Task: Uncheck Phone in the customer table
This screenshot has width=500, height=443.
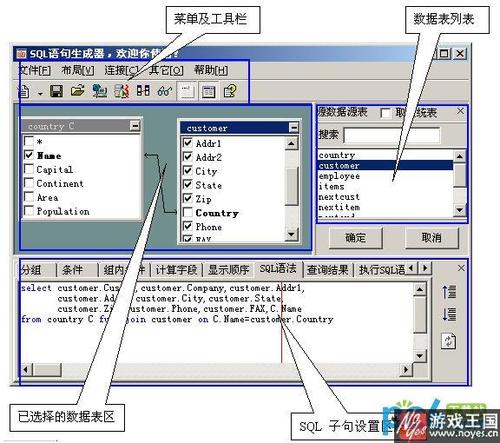Action: click(188, 226)
